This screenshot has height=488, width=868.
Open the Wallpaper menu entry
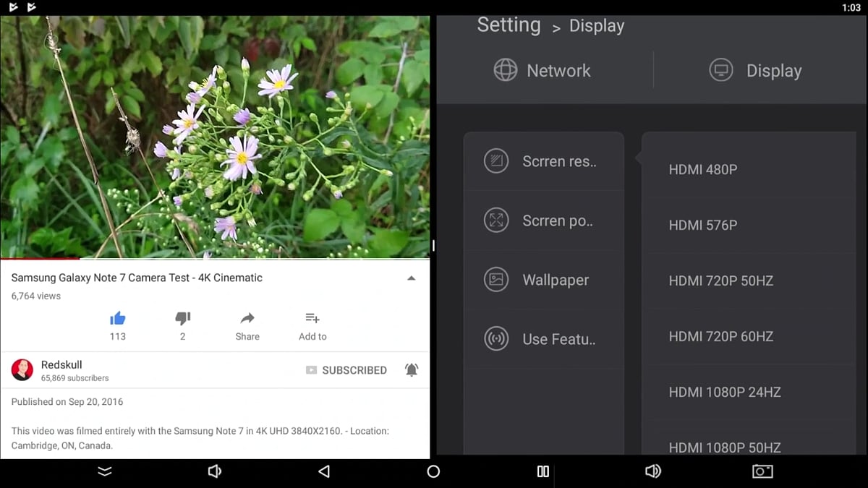click(543, 280)
